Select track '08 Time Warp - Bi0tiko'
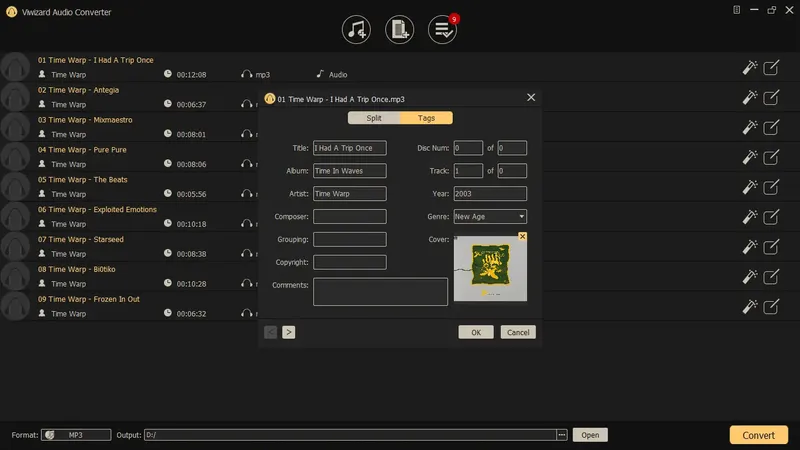800x450 pixels. (76, 269)
